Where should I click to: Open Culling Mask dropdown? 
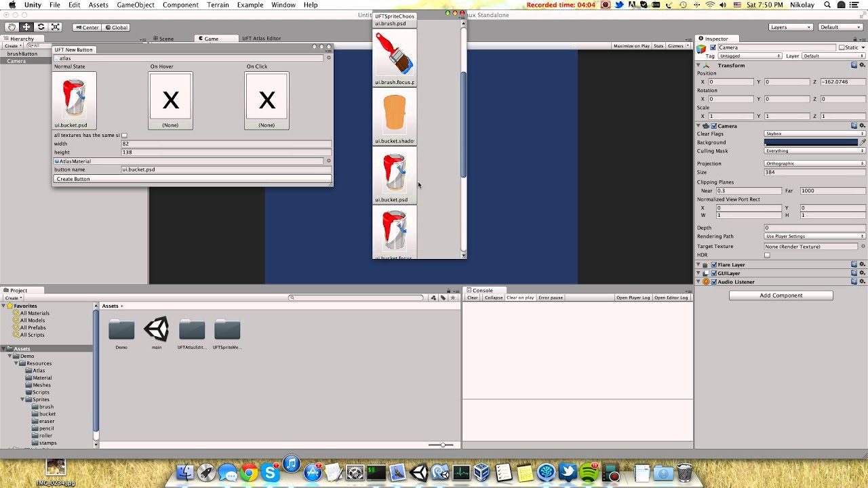click(815, 151)
